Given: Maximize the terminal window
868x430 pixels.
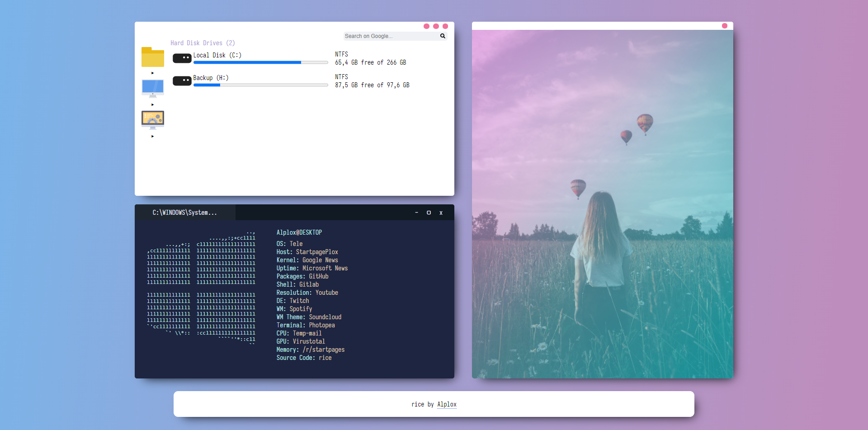Looking at the screenshot, I should 429,213.
